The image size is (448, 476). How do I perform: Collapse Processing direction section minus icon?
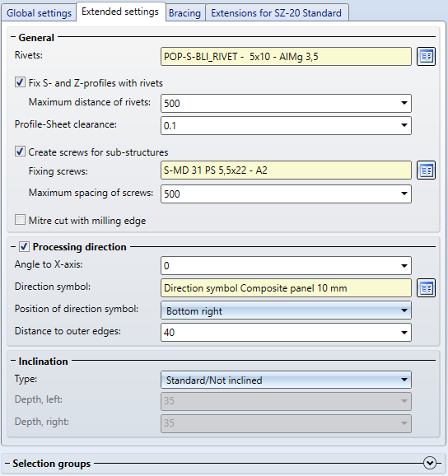click(13, 247)
